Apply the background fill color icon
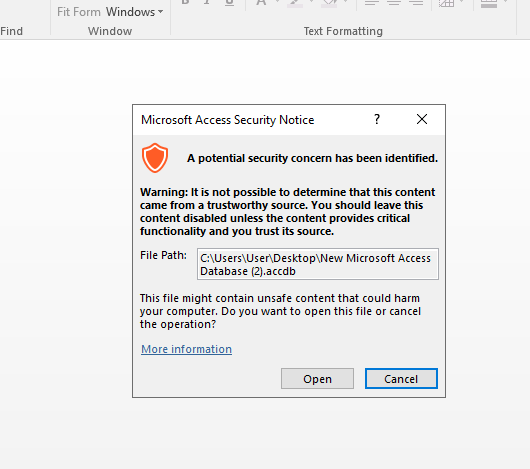Viewport: 530px width, 469px height. (329, 3)
